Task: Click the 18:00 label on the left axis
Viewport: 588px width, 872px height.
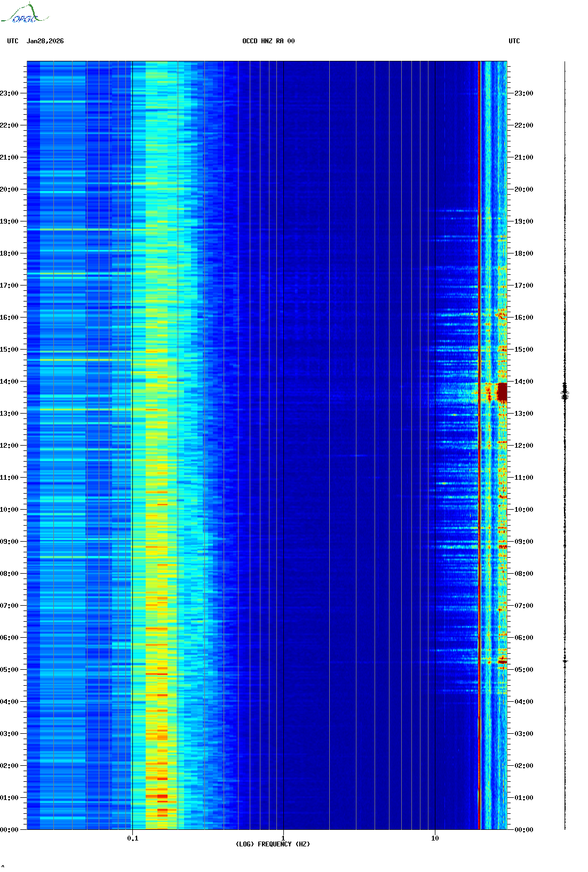Action: [x=9, y=253]
